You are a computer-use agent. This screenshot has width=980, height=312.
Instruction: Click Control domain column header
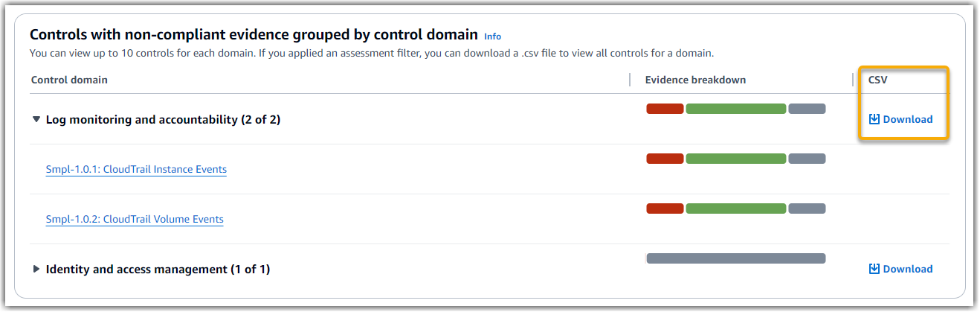69,80
